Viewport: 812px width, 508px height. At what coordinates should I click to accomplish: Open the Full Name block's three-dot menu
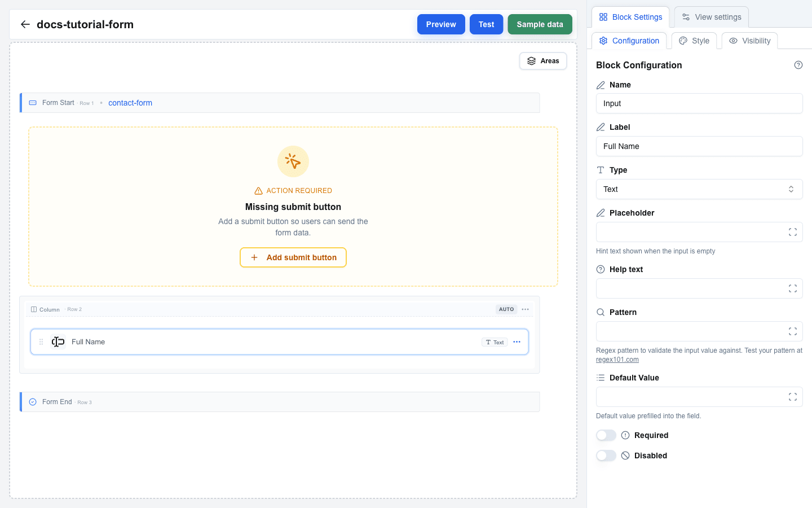point(517,342)
